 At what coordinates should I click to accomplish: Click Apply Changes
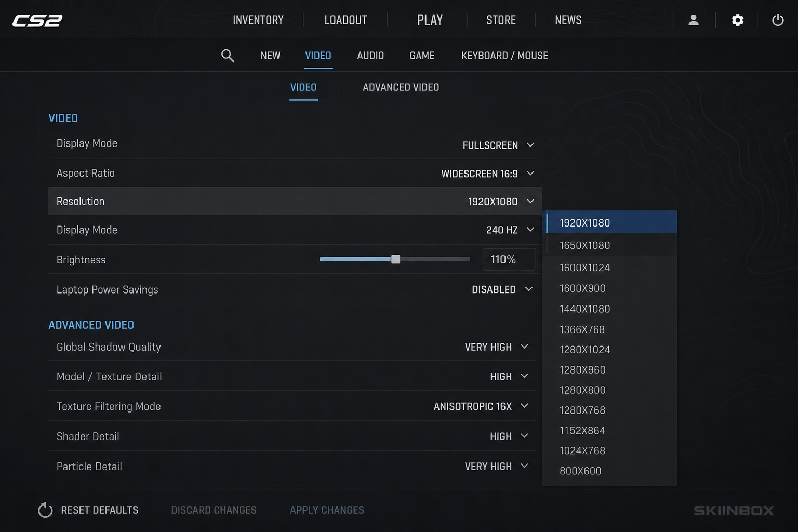click(327, 510)
